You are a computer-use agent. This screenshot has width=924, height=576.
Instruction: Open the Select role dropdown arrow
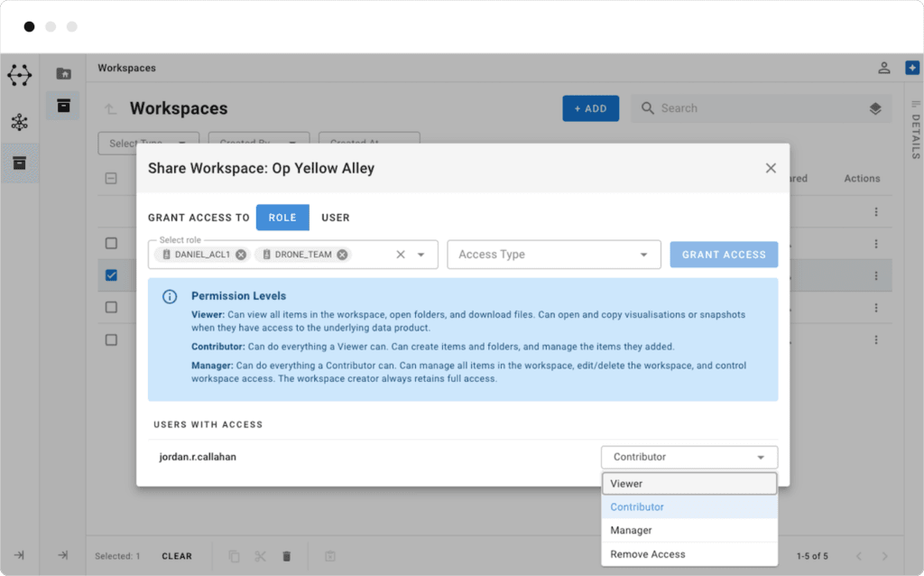(421, 255)
